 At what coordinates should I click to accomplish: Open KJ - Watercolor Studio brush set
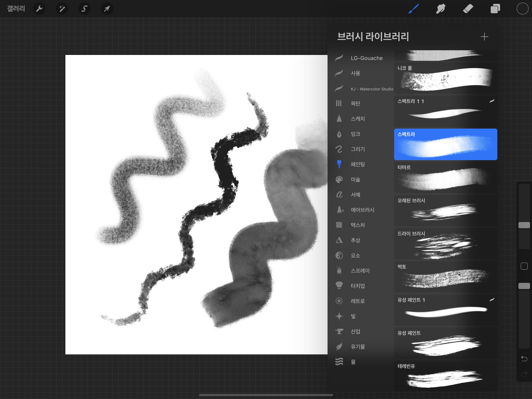(x=361, y=89)
